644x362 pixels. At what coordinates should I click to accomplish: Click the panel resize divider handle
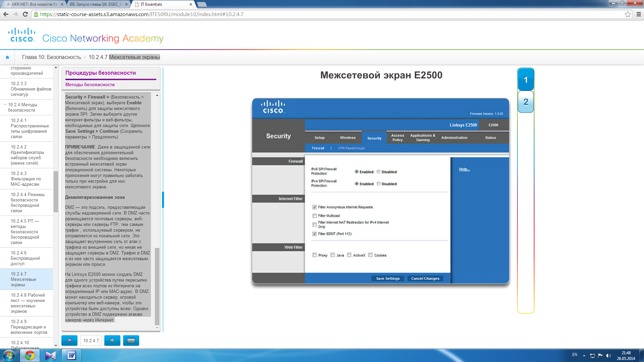point(163,200)
